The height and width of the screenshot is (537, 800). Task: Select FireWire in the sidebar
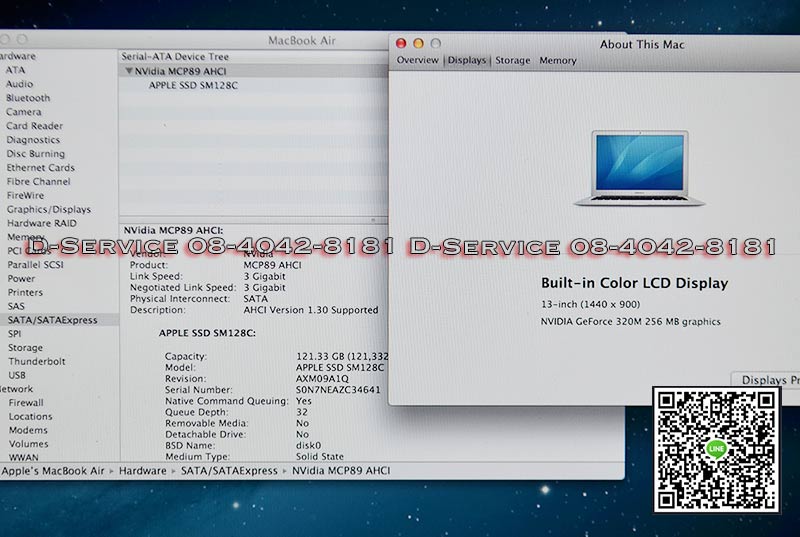pos(26,195)
